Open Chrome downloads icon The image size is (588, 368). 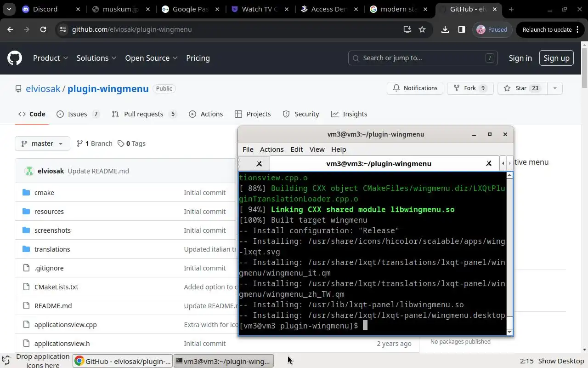(x=445, y=29)
